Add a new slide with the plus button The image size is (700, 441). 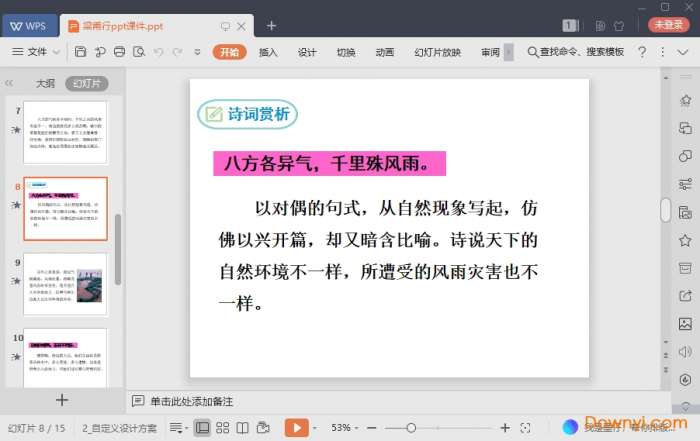click(62, 400)
